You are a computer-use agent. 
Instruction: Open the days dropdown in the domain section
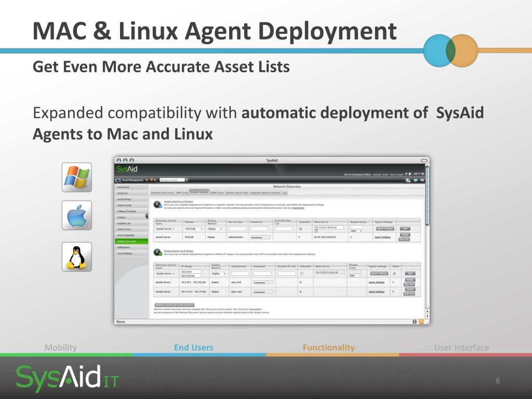tap(356, 231)
